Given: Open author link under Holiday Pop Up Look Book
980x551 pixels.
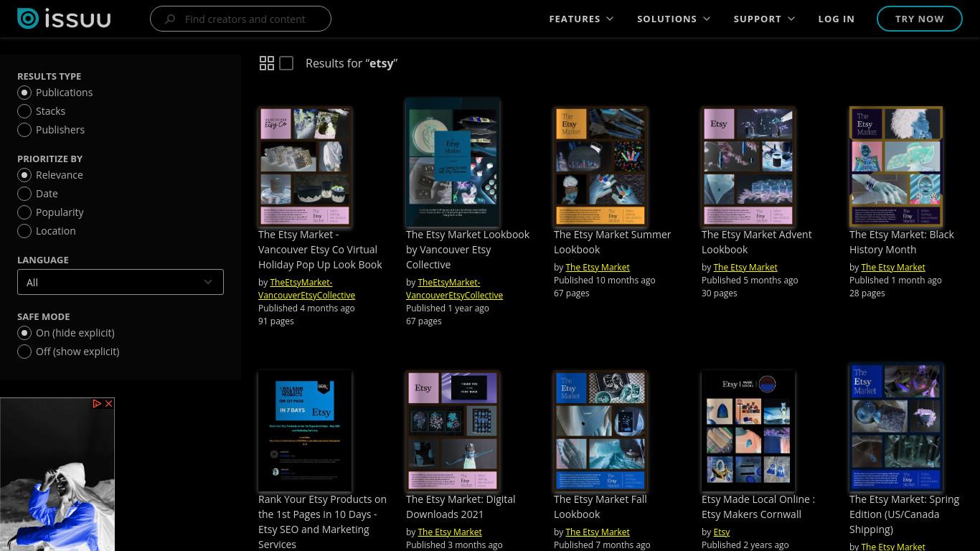Looking at the screenshot, I should tap(306, 288).
